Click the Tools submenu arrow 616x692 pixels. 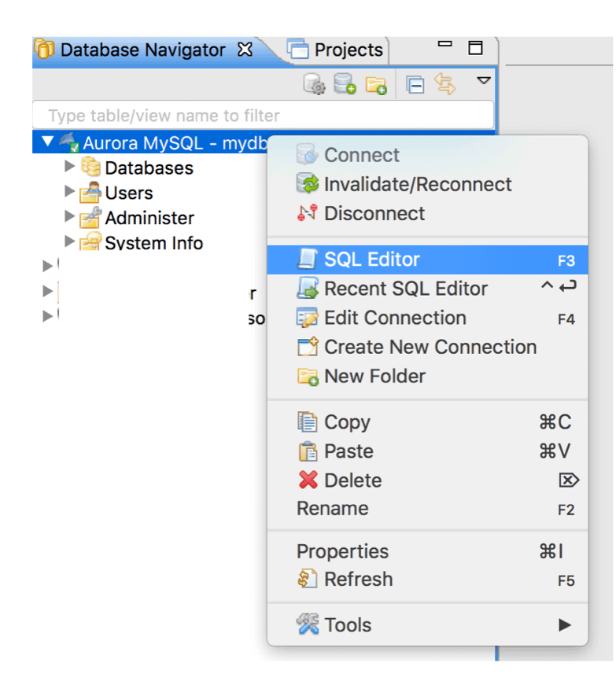click(x=564, y=625)
